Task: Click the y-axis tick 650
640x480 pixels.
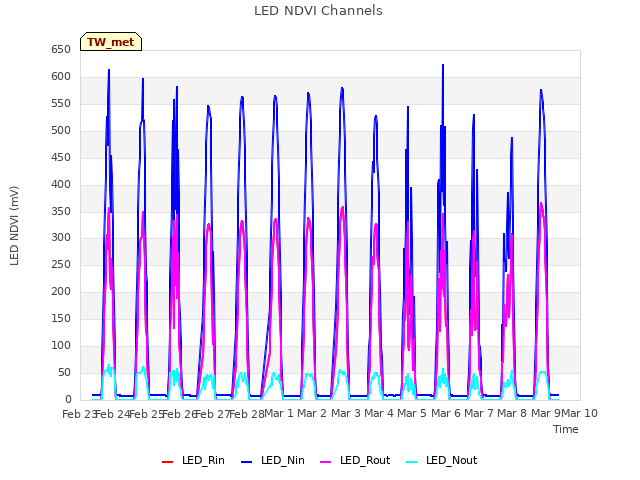Action: (x=61, y=50)
